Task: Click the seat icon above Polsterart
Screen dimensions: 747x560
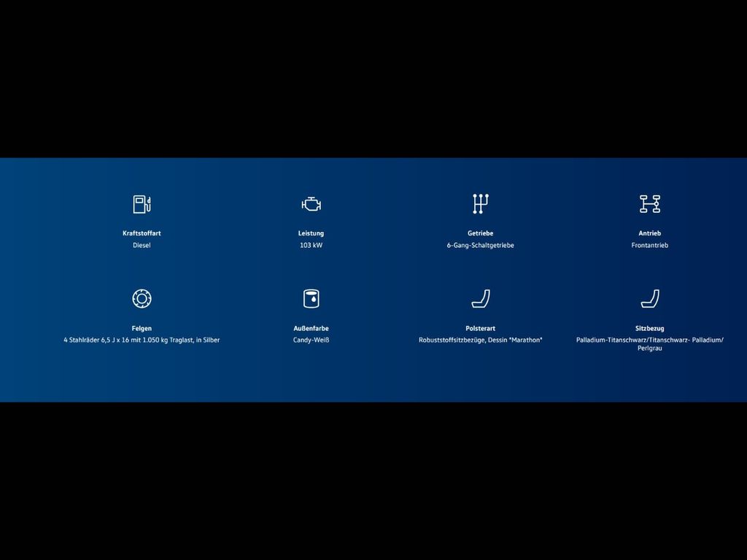Action: 480,298
